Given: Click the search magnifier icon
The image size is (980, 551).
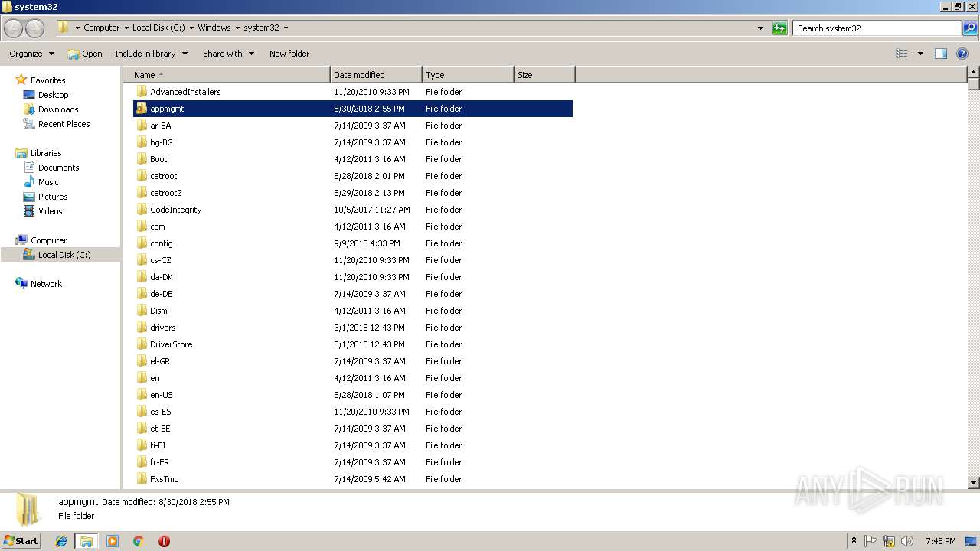Looking at the screenshot, I should tap(969, 28).
